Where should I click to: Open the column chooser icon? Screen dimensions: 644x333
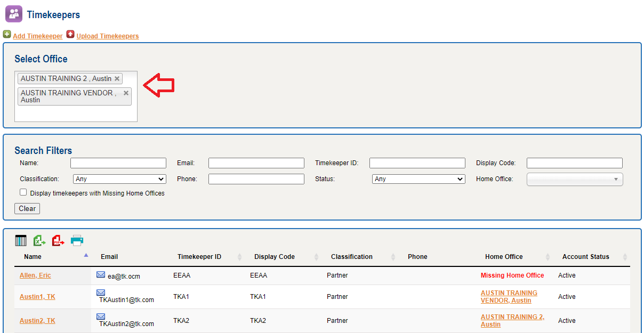tap(20, 241)
